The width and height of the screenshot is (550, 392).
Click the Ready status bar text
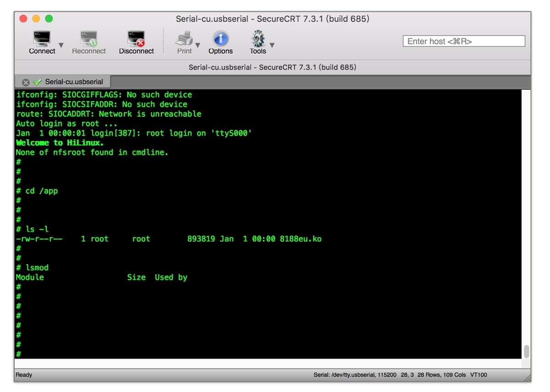24,375
